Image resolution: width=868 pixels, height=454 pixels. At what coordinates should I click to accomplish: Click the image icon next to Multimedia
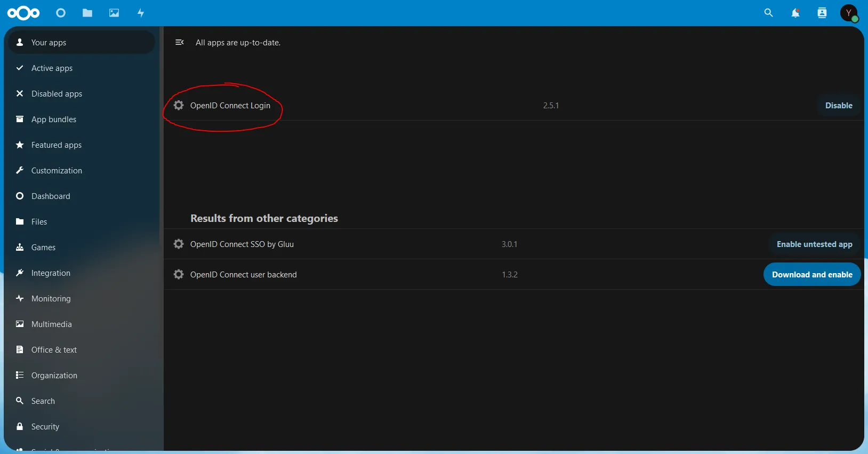point(20,324)
